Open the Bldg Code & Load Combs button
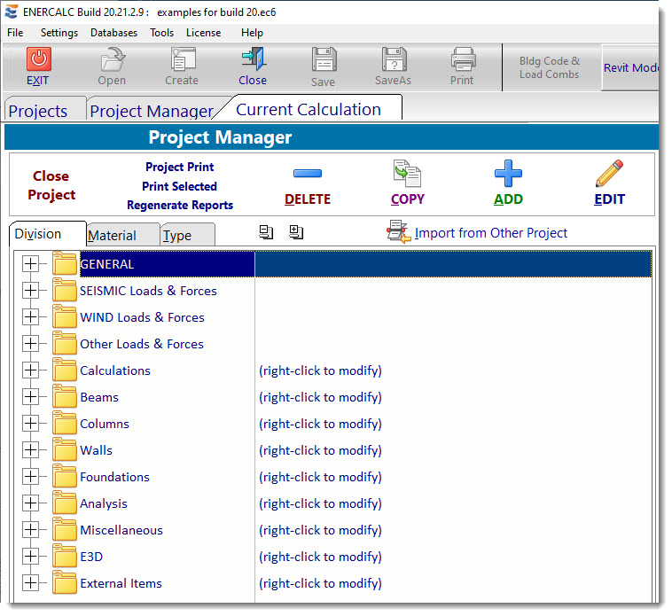Image resolution: width=672 pixels, height=616 pixels. click(550, 68)
